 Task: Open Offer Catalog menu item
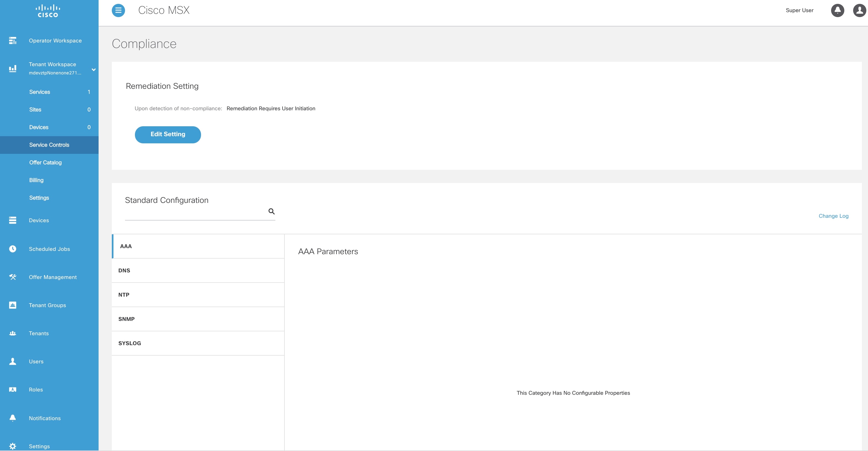click(49, 163)
